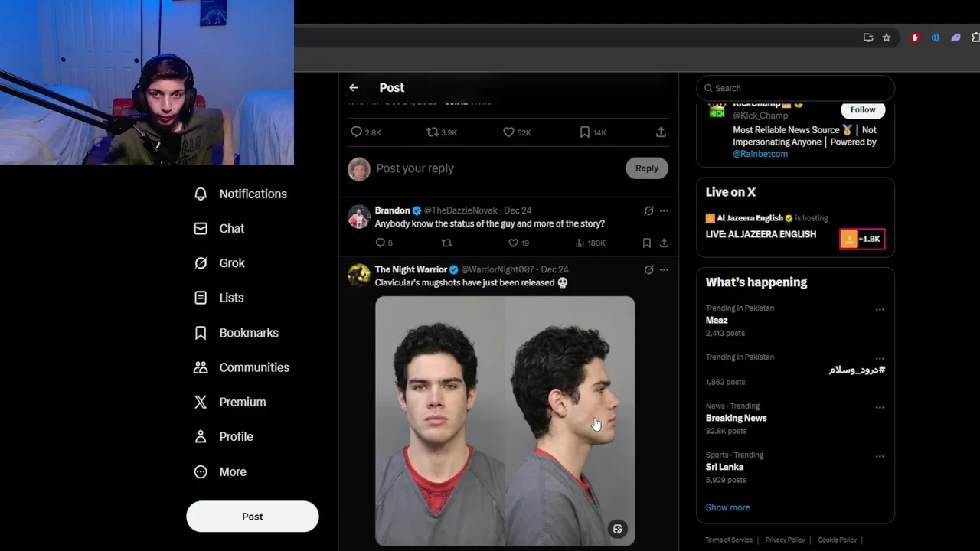
Task: Open LIVE: AL JAZEERA ENGLISH broadcast
Action: [x=761, y=234]
